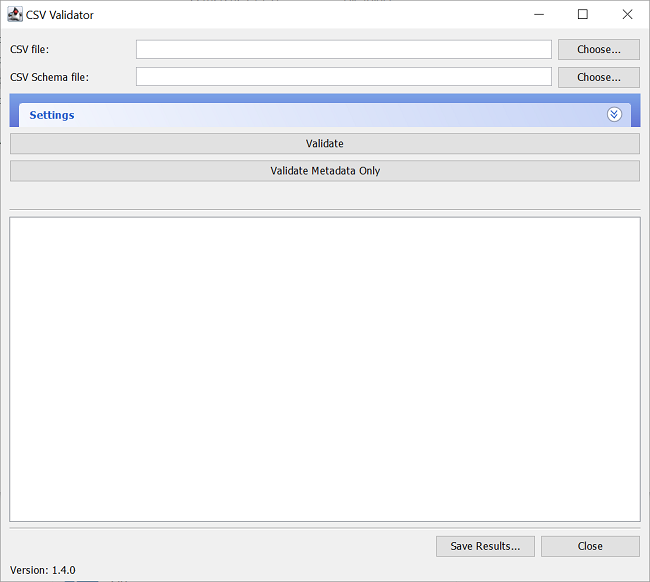
Task: Click the Version 1.4.0 label
Action: [x=43, y=570]
